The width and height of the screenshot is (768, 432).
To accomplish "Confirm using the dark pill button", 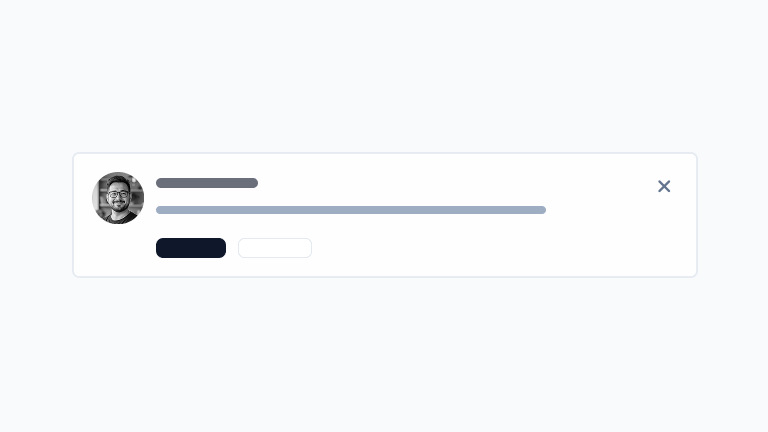I will pos(191,248).
